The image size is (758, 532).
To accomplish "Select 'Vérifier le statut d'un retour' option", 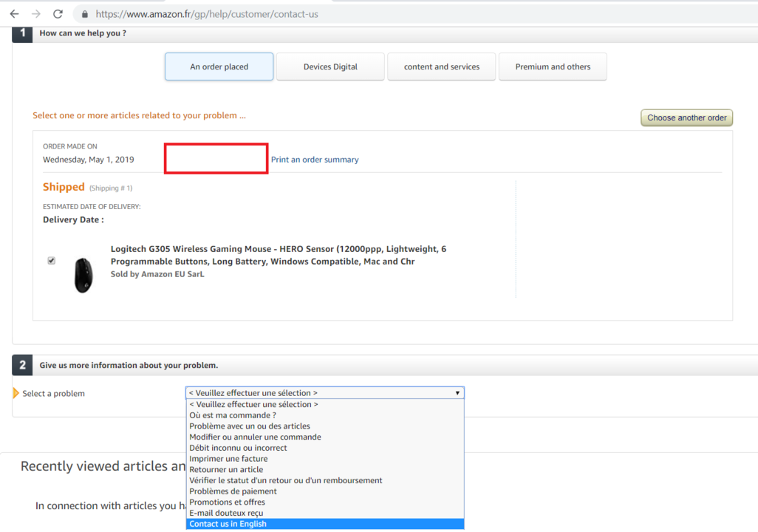I will 325,481.
